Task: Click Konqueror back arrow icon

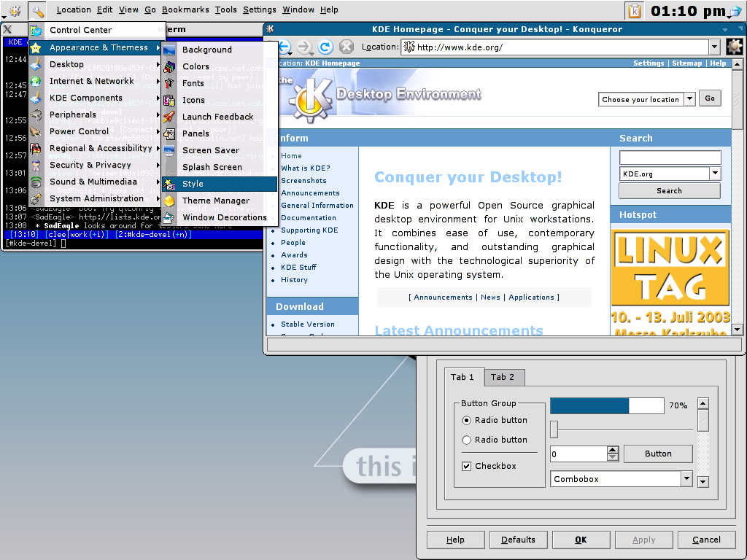Action: coord(284,47)
